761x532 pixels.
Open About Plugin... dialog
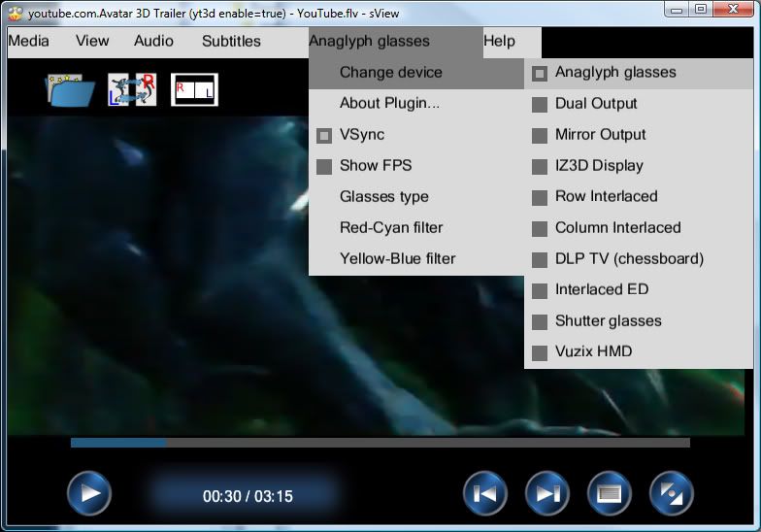click(x=416, y=104)
